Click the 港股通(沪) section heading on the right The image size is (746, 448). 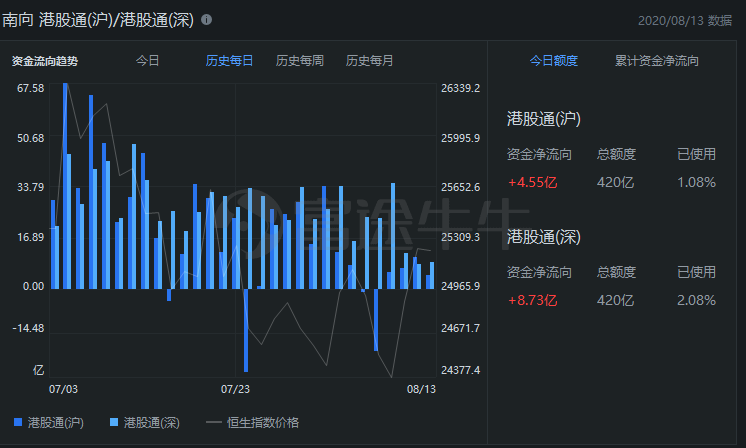pos(544,119)
